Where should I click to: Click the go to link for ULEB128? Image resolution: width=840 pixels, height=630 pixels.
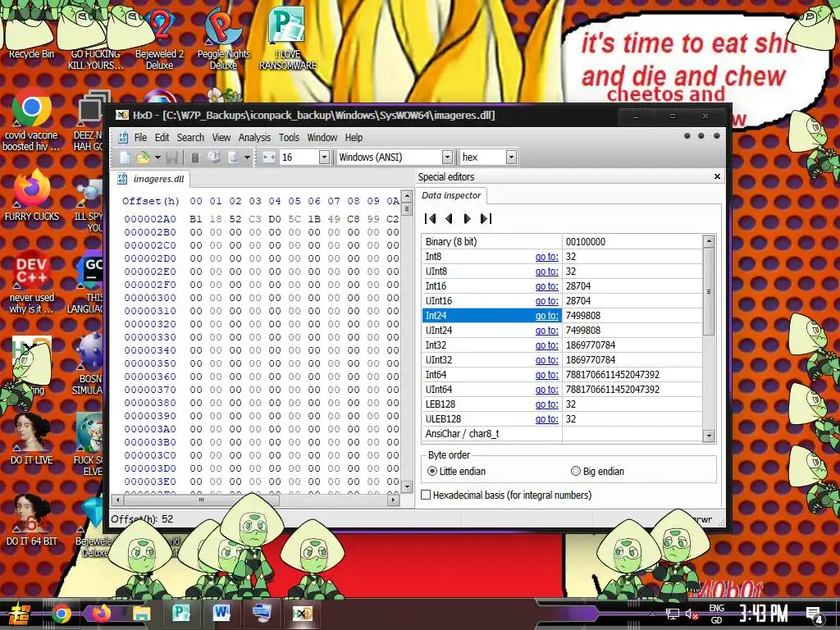click(546, 419)
